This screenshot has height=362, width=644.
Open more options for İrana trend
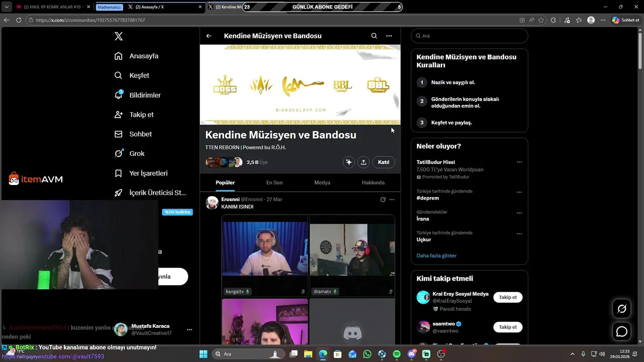pos(519,213)
